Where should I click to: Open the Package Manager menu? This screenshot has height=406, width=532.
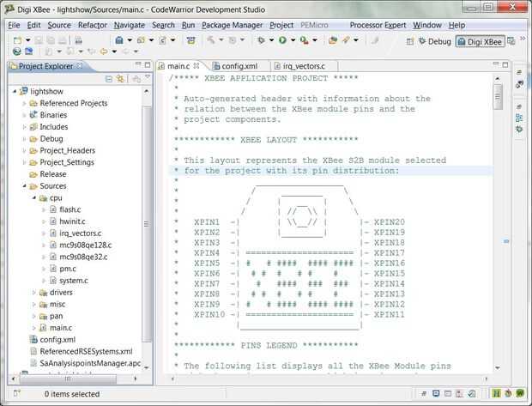pyautogui.click(x=232, y=25)
